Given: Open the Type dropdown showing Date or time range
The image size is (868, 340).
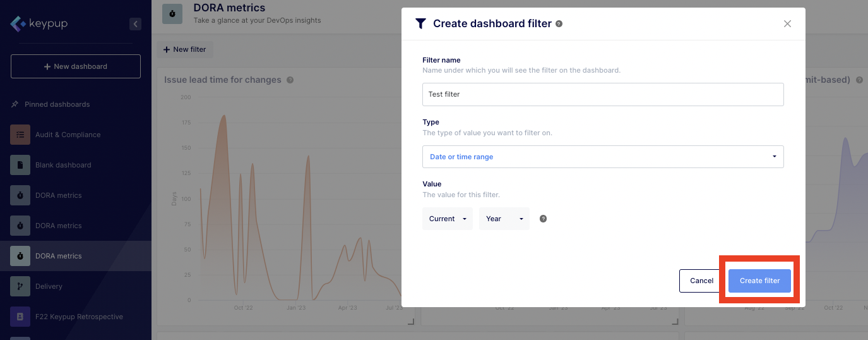Looking at the screenshot, I should (602, 157).
